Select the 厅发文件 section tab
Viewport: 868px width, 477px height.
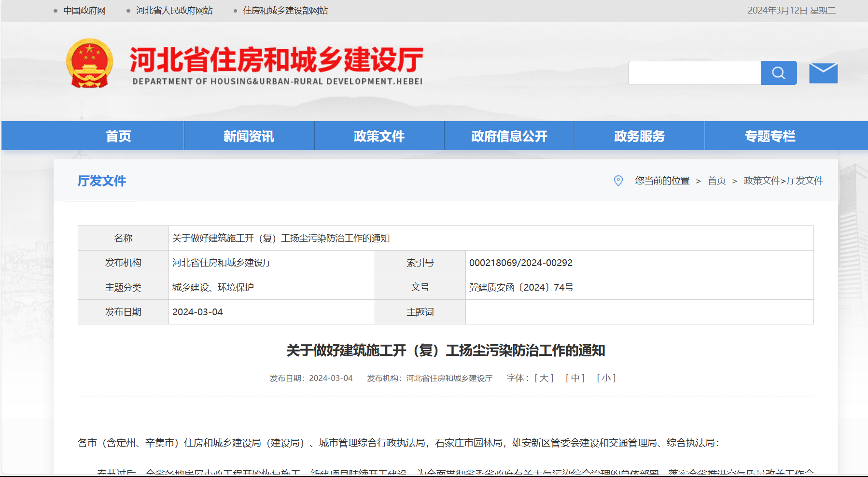click(102, 181)
